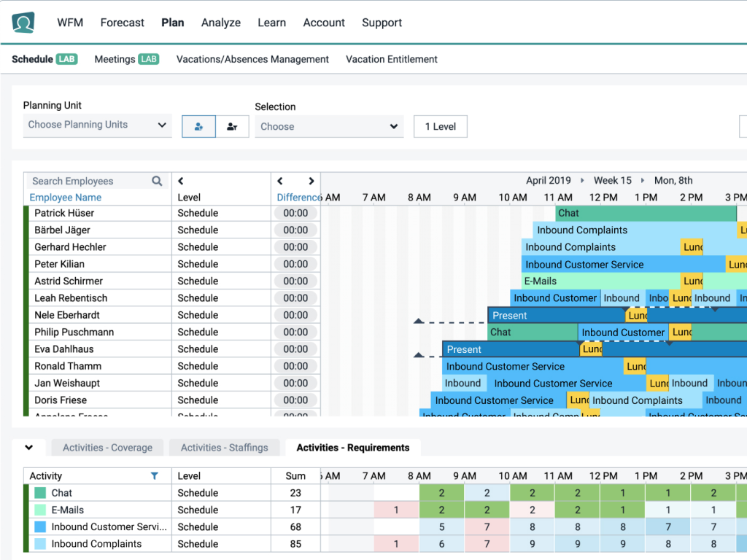Screen dimensions: 747x560
Task: Click the magnifier icon in Search Employees
Action: [155, 180]
